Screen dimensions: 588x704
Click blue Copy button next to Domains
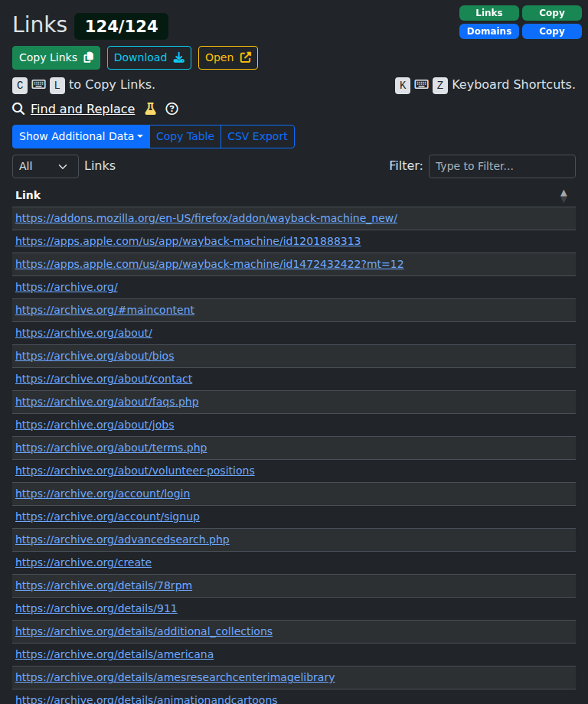pos(551,31)
